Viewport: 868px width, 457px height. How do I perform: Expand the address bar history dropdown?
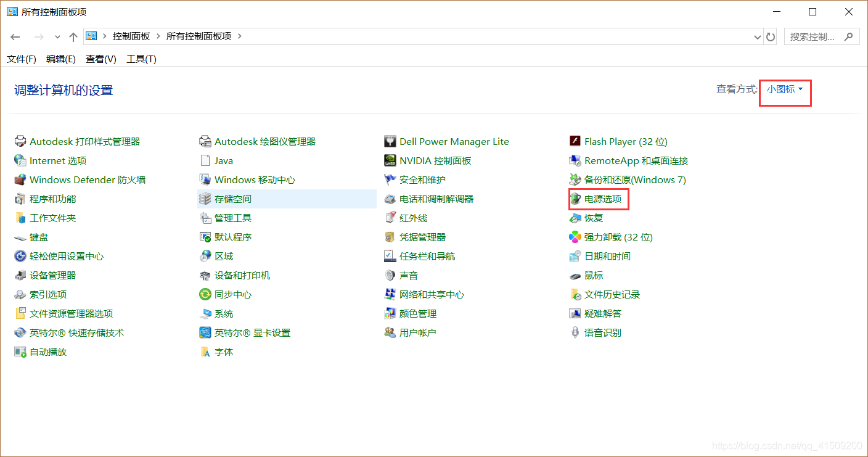point(758,37)
